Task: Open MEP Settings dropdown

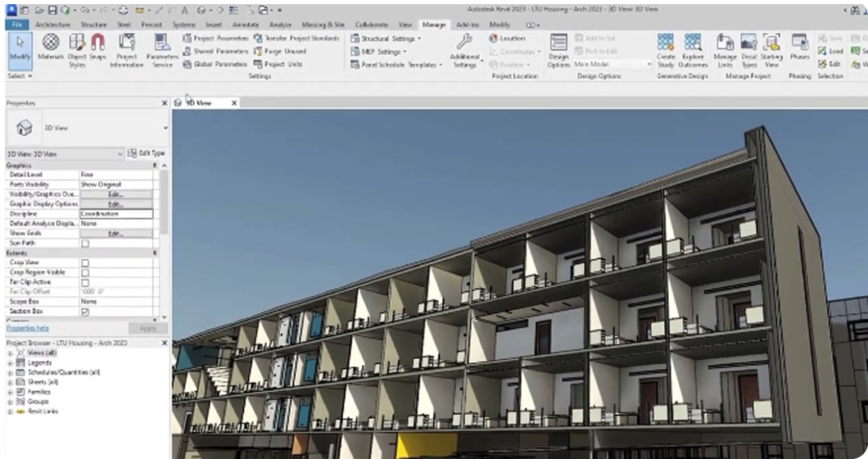Action: point(378,52)
